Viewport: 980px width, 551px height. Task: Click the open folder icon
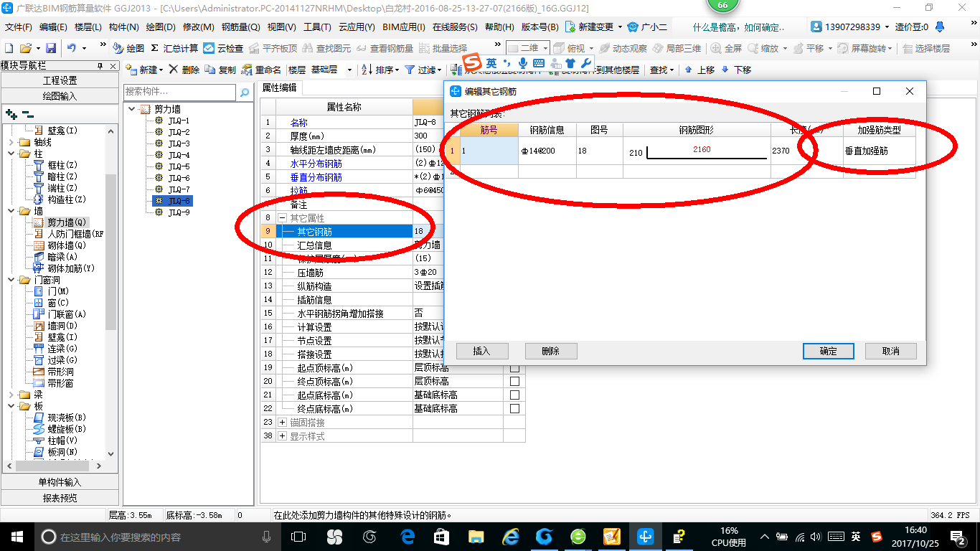(25, 48)
